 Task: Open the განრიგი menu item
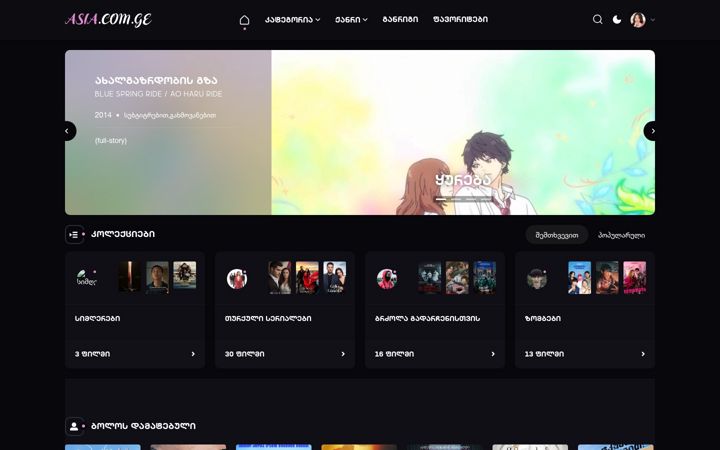[400, 19]
